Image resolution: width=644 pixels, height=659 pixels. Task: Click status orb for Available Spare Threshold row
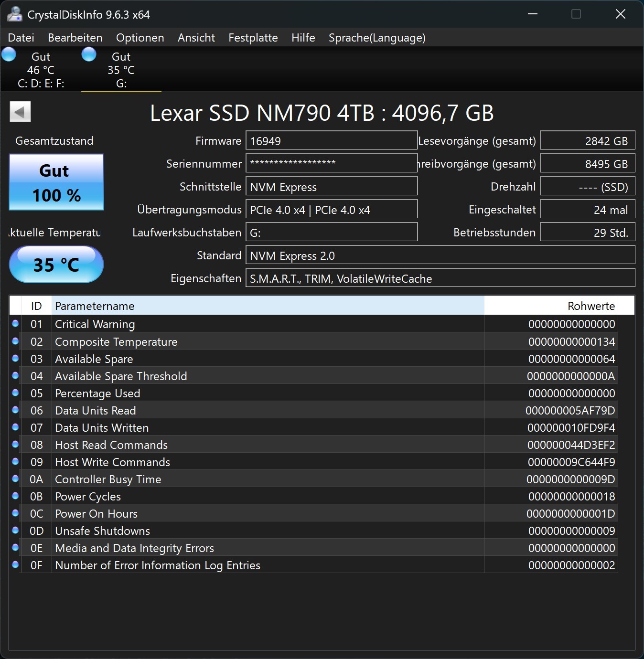coord(15,375)
